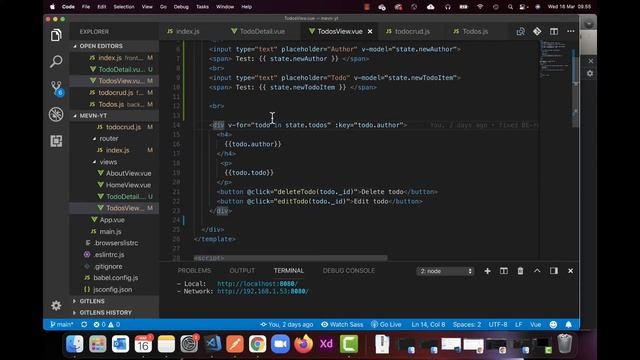The width and height of the screenshot is (640, 360).
Task: Open the changes icon in editor toolbar
Action: coord(520,31)
